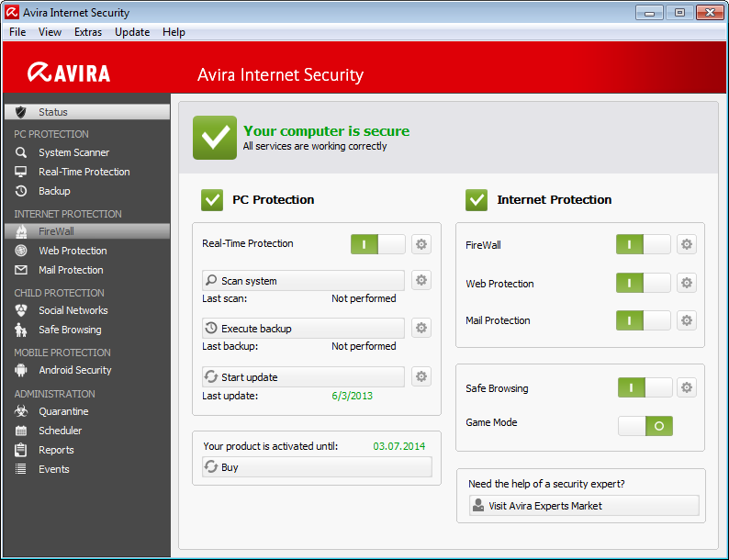Enable Game Mode toggle

click(x=645, y=426)
